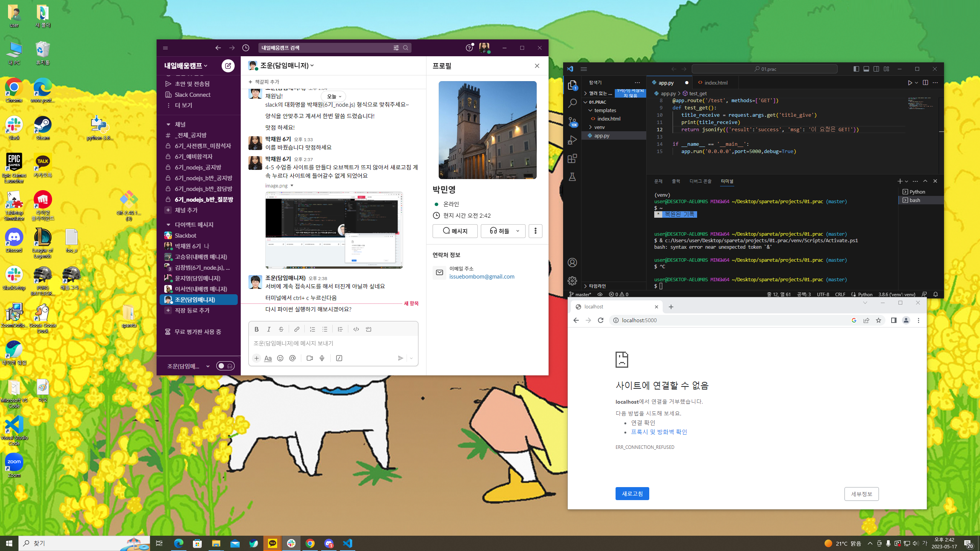Split the VS Code editor right
The height and width of the screenshot is (551, 980).
(x=925, y=83)
